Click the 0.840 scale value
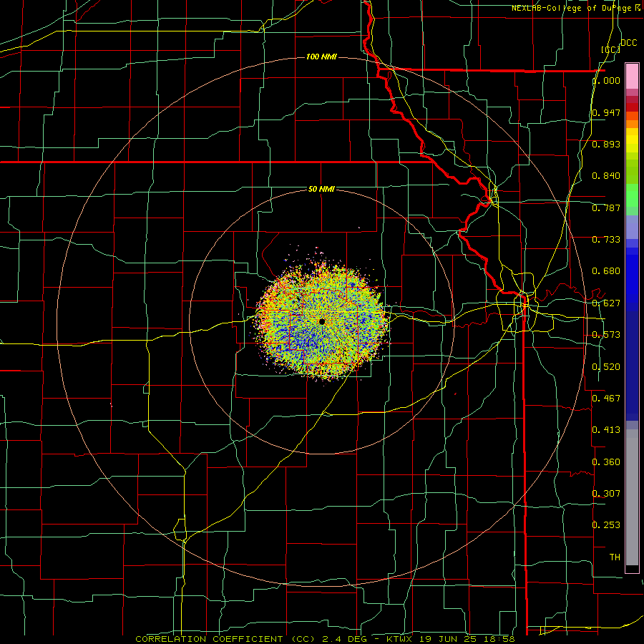This screenshot has width=644, height=644. tap(606, 176)
